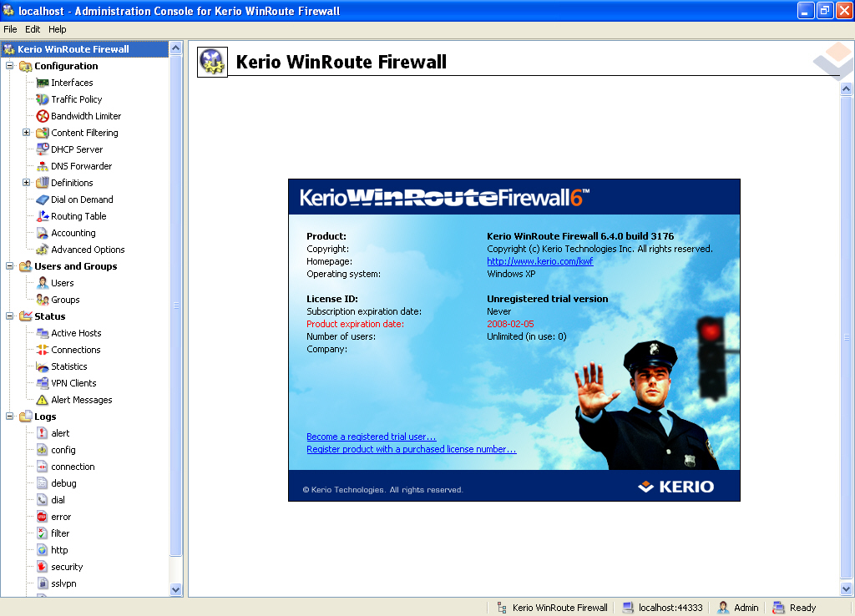The image size is (855, 616).
Task: Click the Accounting icon
Action: click(x=43, y=234)
